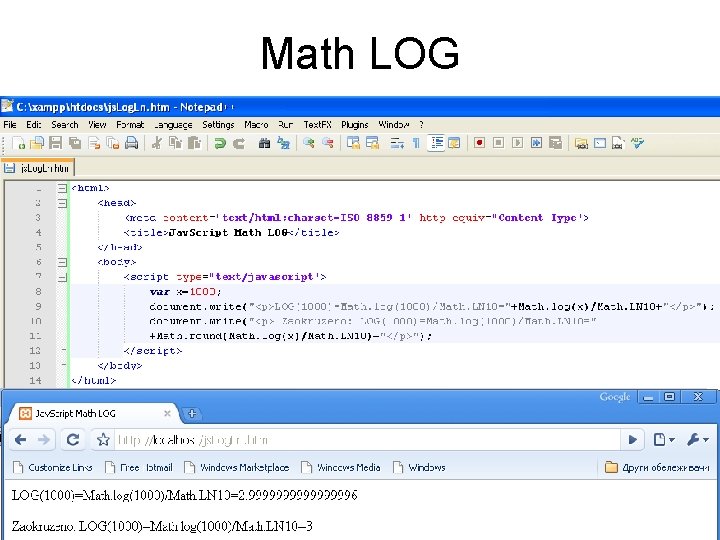720x540 pixels.
Task: Select the JavaScript Math LOG browser tab
Action: point(94,413)
